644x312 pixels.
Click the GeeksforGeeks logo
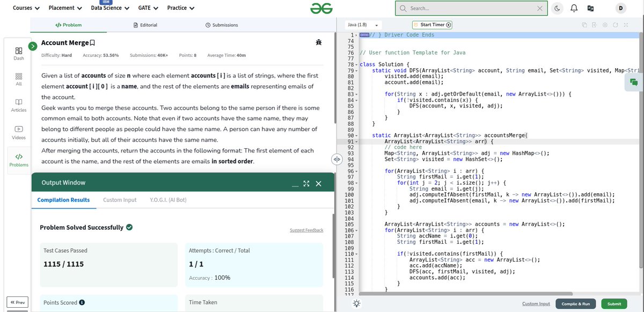(x=321, y=8)
